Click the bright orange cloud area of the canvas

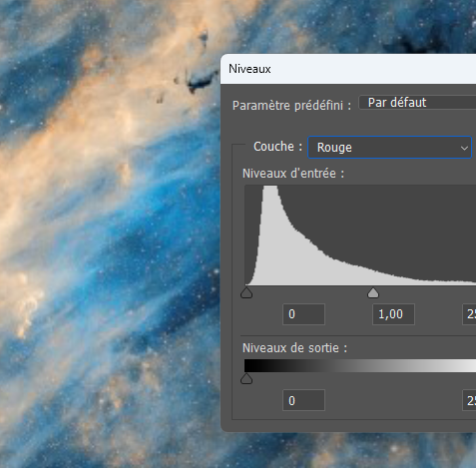point(100,110)
